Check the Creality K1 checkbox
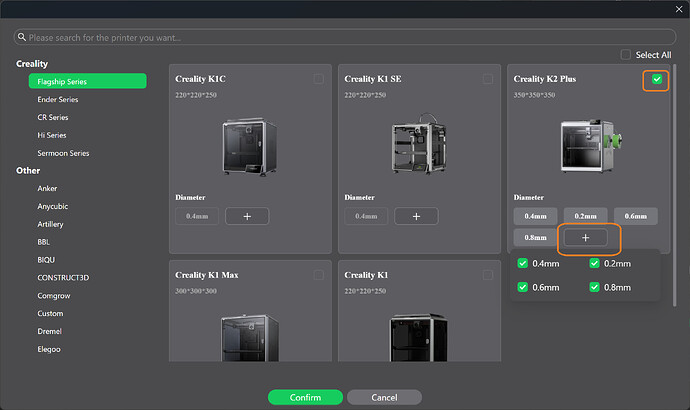Viewport: 690px width, 410px height. pyautogui.click(x=488, y=275)
